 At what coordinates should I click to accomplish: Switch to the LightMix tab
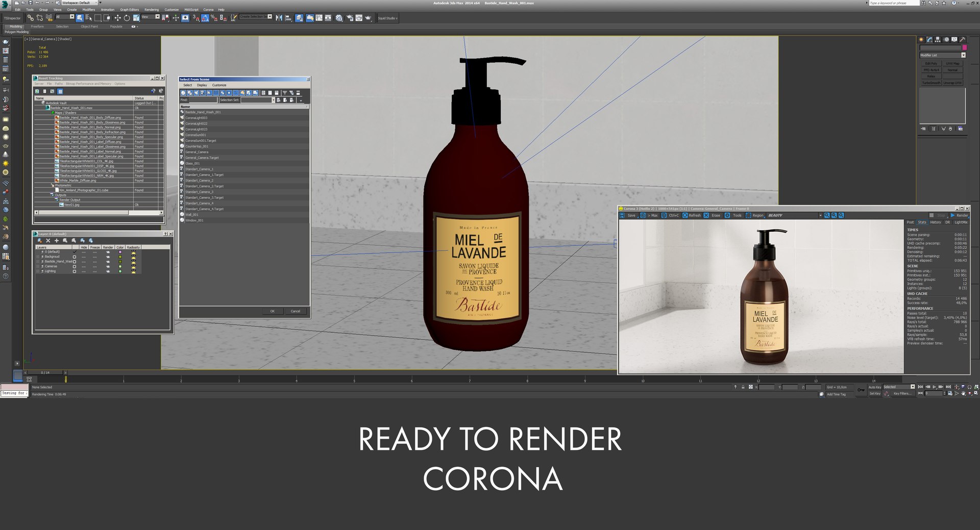coord(961,222)
